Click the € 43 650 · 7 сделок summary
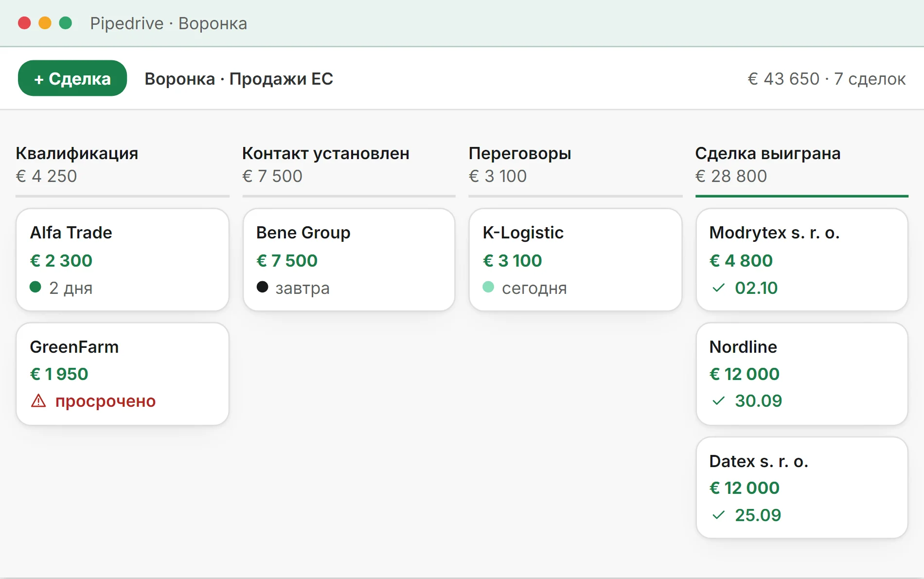This screenshot has width=924, height=579. tap(827, 78)
